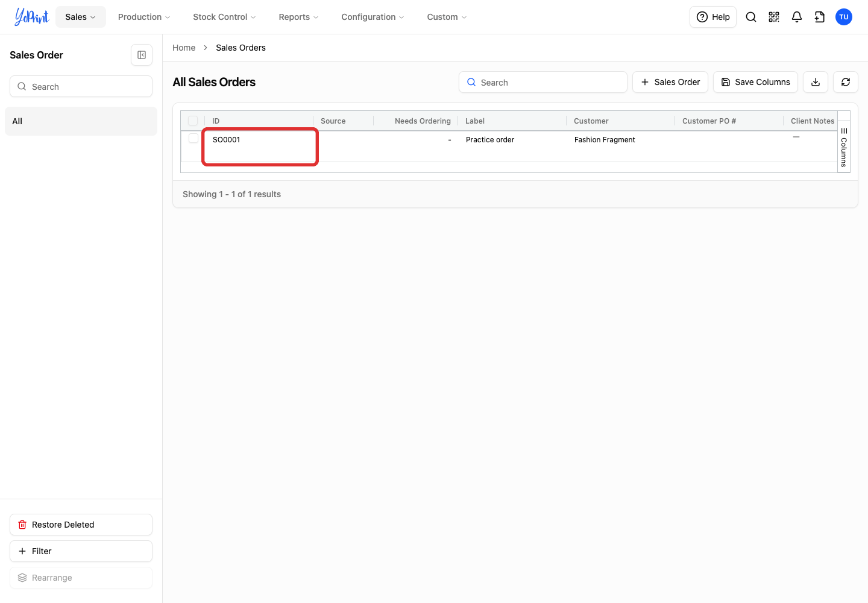This screenshot has width=868, height=603.
Task: Create a new Sales Order
Action: [x=670, y=82]
